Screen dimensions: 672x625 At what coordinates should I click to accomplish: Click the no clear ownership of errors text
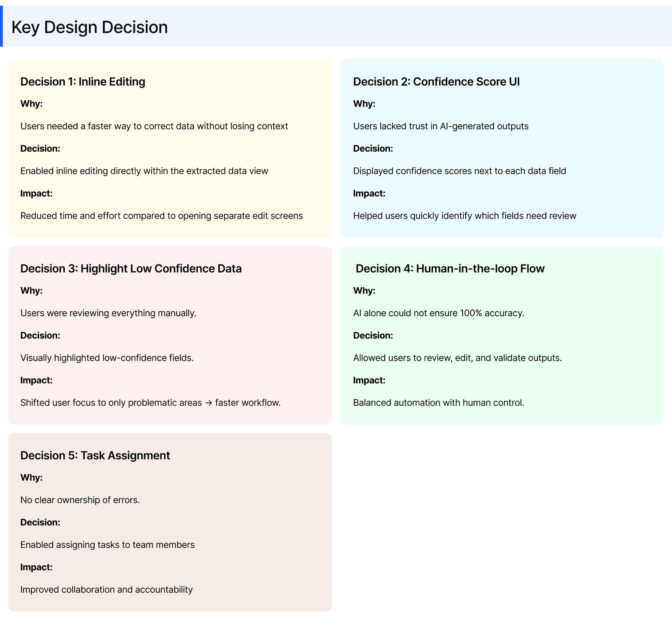click(x=80, y=500)
